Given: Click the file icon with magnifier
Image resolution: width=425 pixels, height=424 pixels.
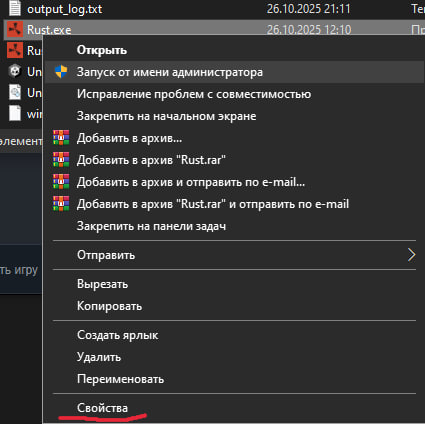Looking at the screenshot, I should (x=15, y=92).
